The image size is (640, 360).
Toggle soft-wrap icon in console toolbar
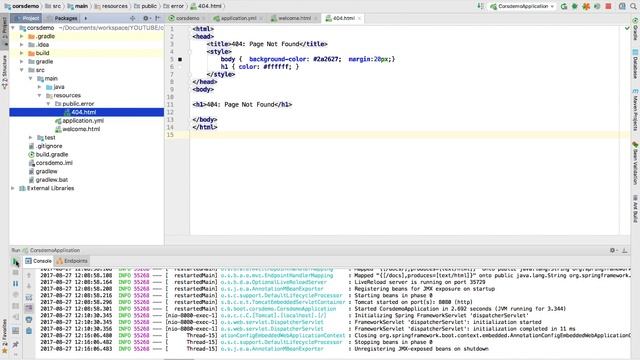coord(29,298)
